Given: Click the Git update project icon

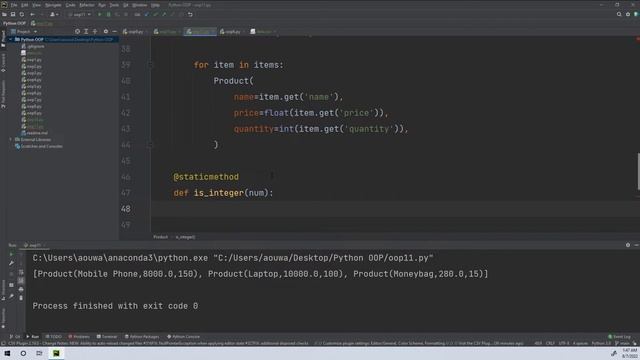Looking at the screenshot, I should point(147,14).
